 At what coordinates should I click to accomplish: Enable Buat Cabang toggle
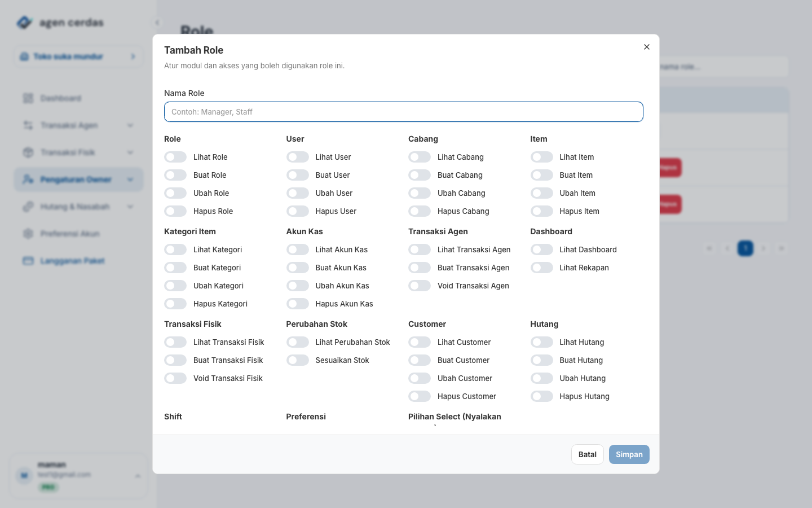420,175
